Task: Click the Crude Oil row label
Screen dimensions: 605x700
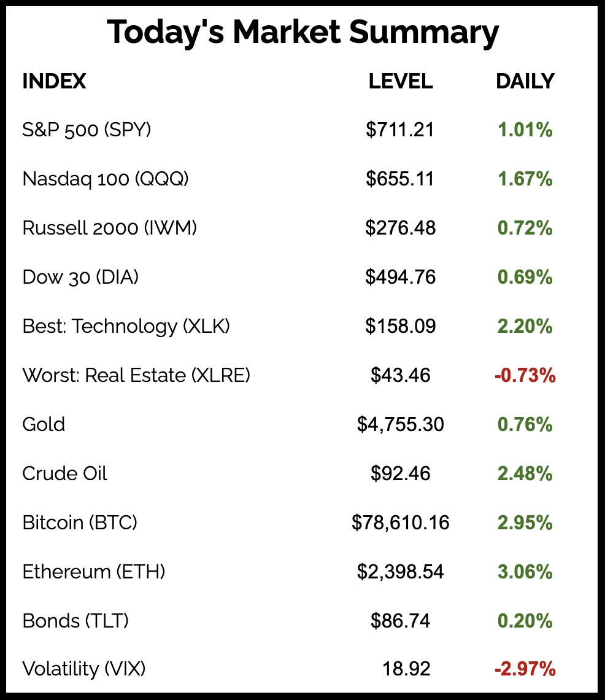Action: pyautogui.click(x=64, y=473)
